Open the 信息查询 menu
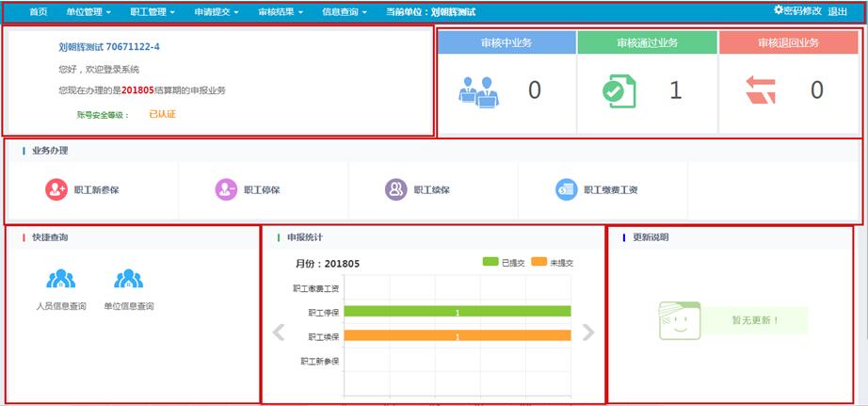This screenshot has width=868, height=406. pos(344,12)
